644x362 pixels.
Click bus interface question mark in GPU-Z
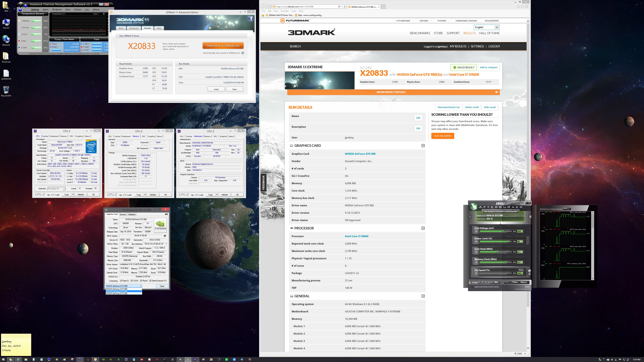[x=166, y=244]
